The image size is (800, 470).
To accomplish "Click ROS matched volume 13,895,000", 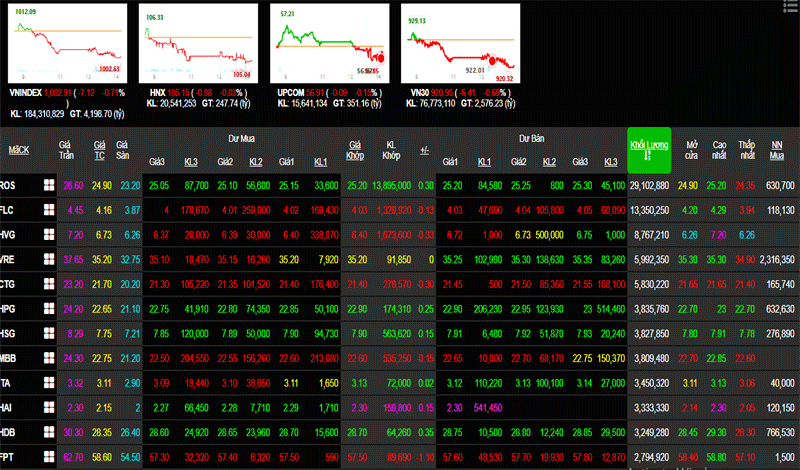I will coord(391,185).
